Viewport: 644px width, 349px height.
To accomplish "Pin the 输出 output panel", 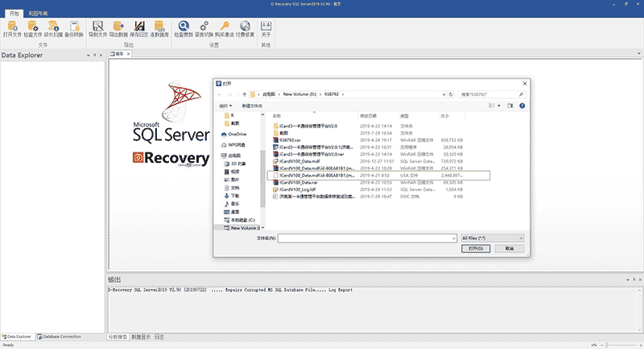I will (x=634, y=280).
